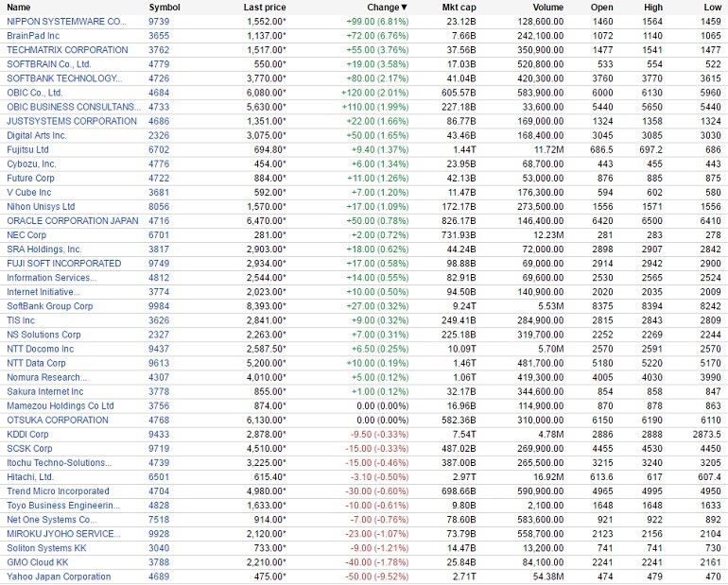728x585 pixels.
Task: Open JUSTSYSTEMS CORPORATION link
Action: (72, 121)
